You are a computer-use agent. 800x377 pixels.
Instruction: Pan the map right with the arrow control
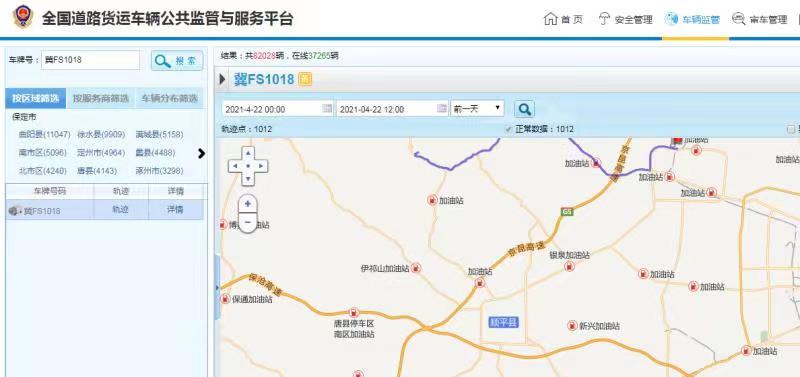(x=262, y=166)
